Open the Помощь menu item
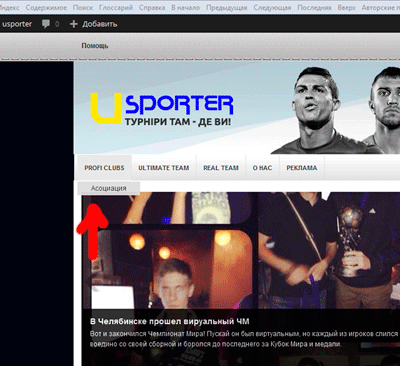Image resolution: width=400 pixels, height=366 pixels. pos(95,46)
